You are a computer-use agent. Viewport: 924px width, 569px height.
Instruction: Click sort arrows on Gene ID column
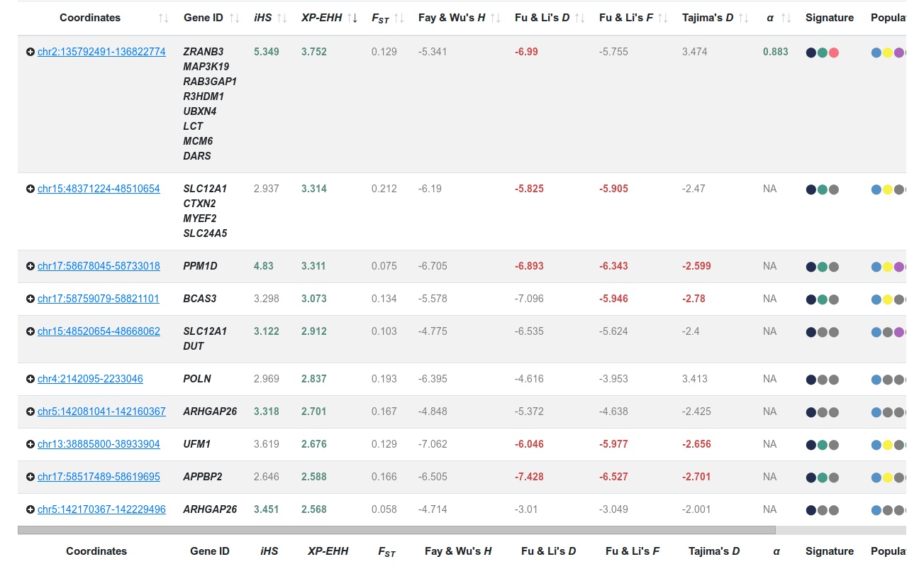pos(234,18)
